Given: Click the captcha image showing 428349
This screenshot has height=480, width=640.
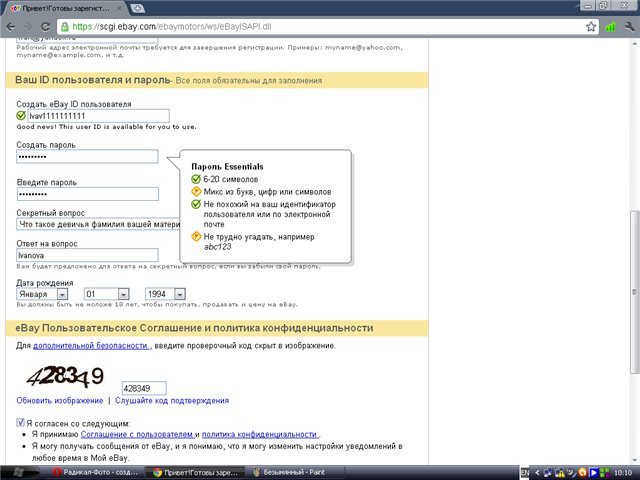Looking at the screenshot, I should [x=65, y=377].
